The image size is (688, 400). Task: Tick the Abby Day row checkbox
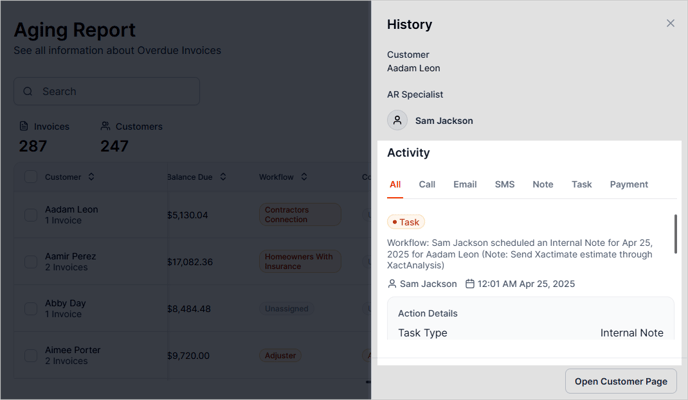click(30, 309)
